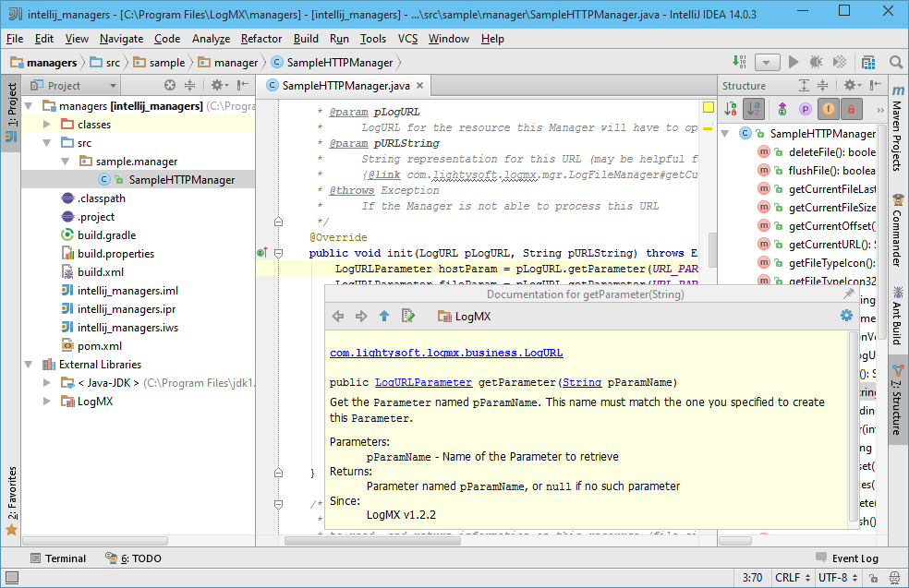Viewport: 909px width, 588px height.
Task: Toggle Show Properties in Structure
Action: pyautogui.click(x=806, y=108)
